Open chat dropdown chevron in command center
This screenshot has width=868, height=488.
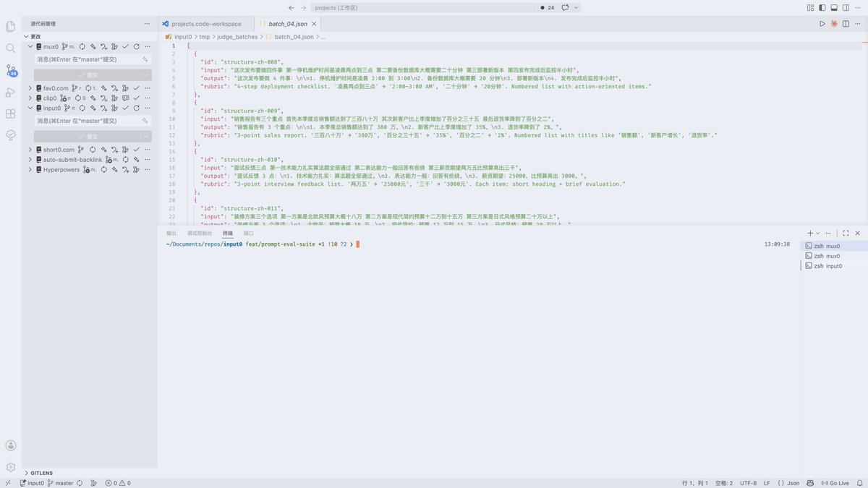(x=576, y=7)
